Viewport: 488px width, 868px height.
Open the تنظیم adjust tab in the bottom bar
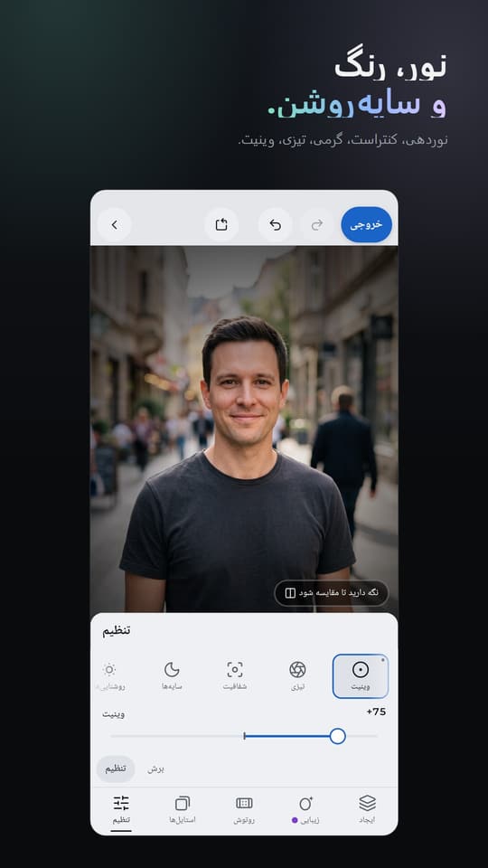tap(121, 810)
